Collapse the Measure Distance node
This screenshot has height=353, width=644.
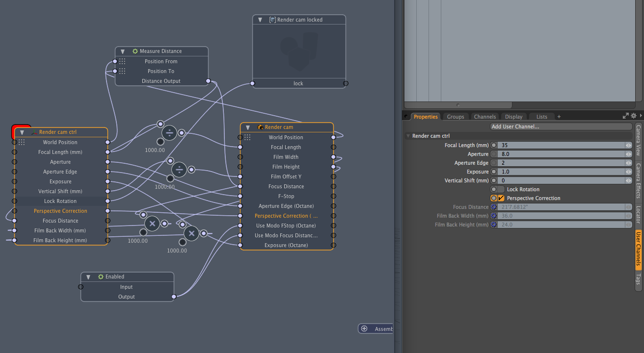click(123, 51)
